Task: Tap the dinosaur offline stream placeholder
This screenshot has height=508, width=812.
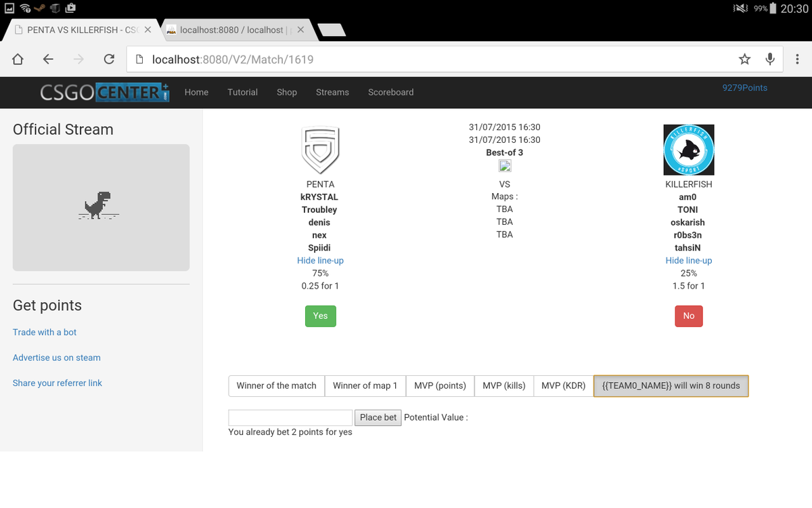Action: [101, 207]
